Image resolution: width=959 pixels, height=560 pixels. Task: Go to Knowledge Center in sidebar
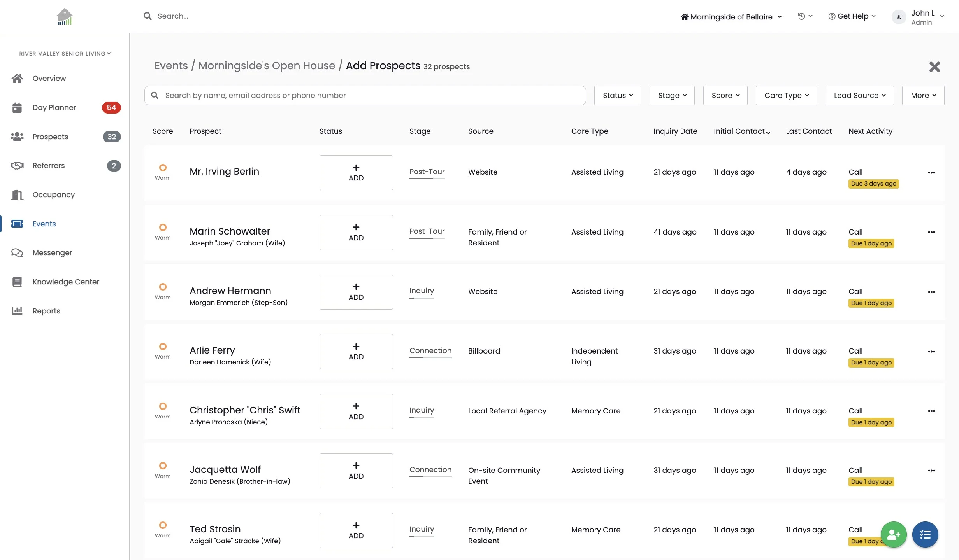(x=66, y=282)
